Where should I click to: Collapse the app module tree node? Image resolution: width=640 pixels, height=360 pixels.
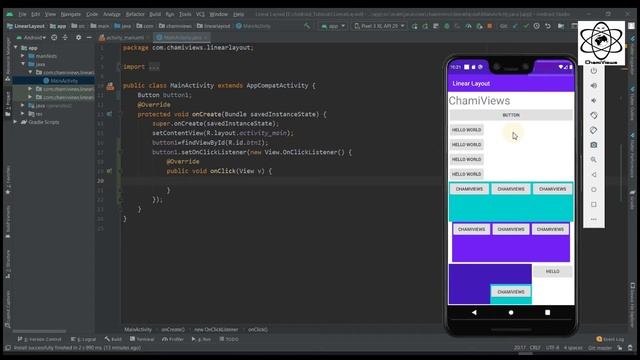pyautogui.click(x=16, y=48)
